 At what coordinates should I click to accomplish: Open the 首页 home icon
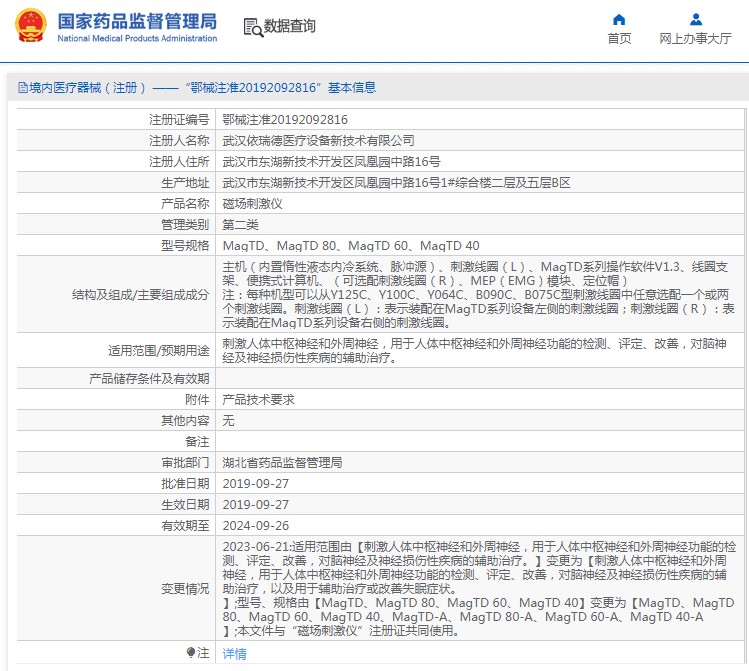(x=619, y=20)
